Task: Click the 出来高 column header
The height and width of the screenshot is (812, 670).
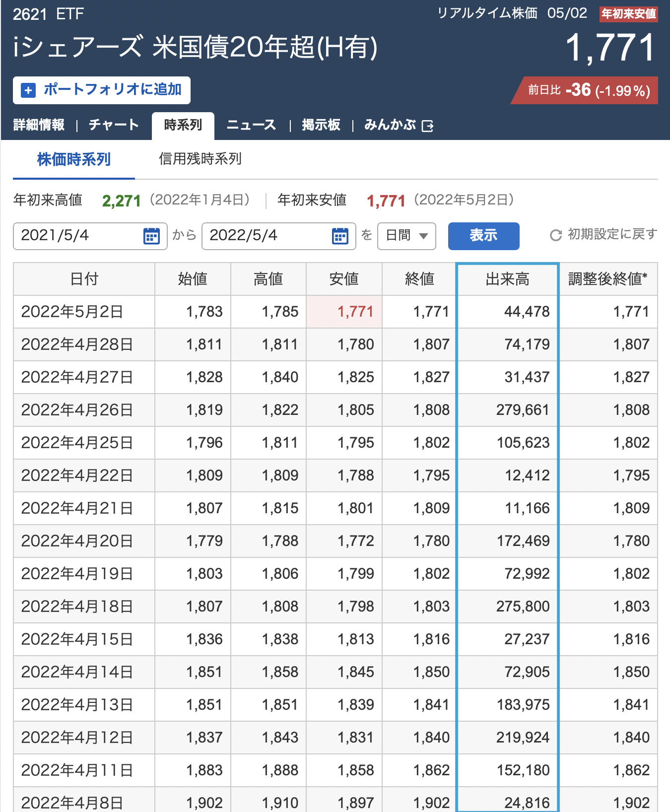Action: click(508, 279)
